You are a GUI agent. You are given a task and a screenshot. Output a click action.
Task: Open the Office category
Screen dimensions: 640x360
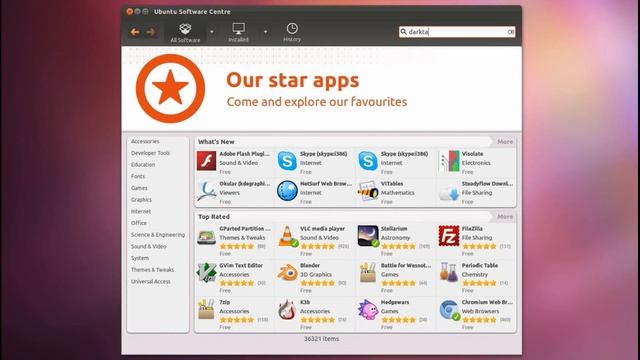click(139, 223)
